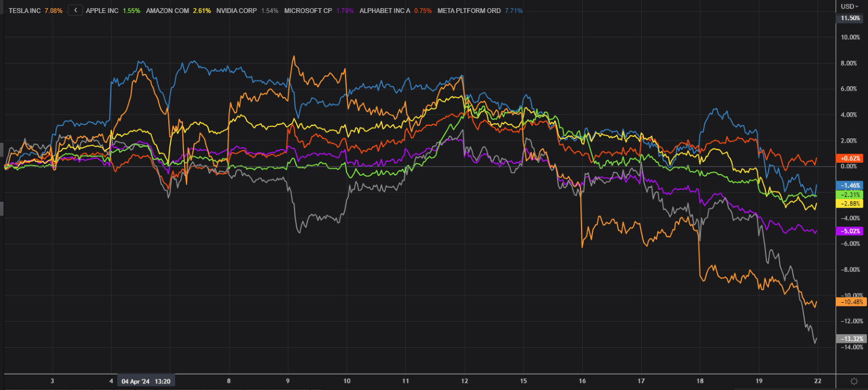Image resolution: width=868 pixels, height=390 pixels.
Task: Click the 04 Apr '24 13:20 date label
Action: [146, 381]
